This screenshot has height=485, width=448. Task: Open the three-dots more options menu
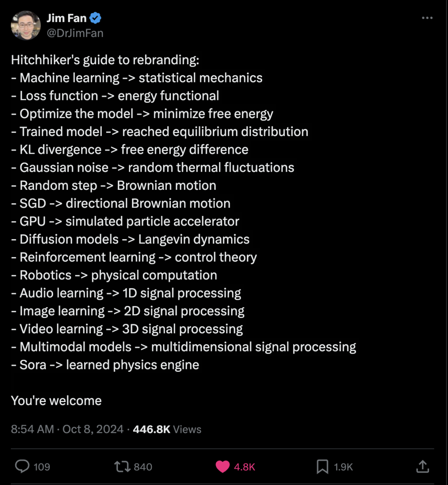427,18
